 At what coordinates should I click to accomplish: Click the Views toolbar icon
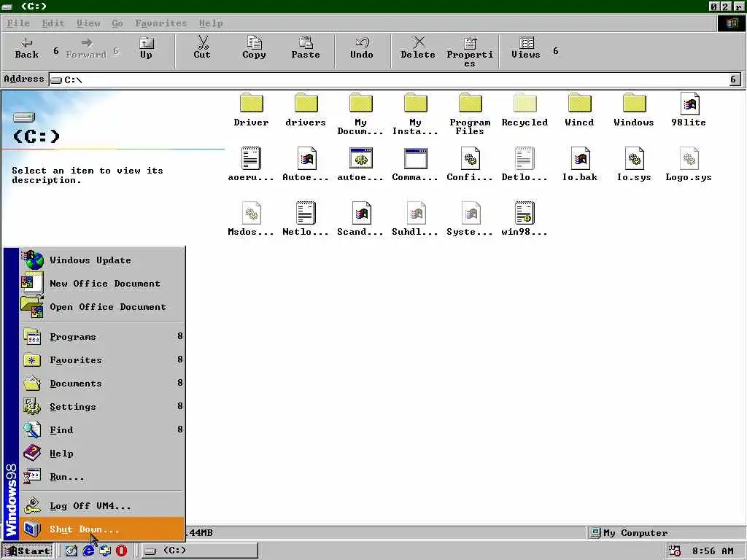[x=527, y=43]
